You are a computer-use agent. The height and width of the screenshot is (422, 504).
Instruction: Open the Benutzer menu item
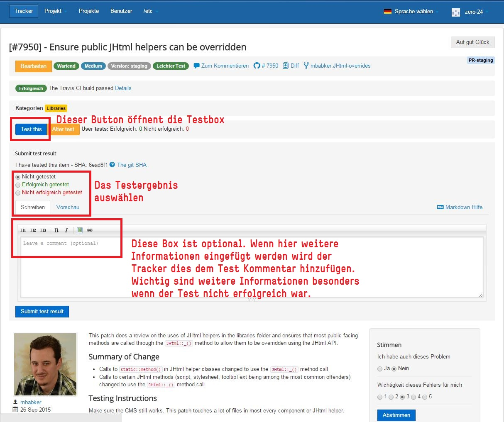click(121, 11)
